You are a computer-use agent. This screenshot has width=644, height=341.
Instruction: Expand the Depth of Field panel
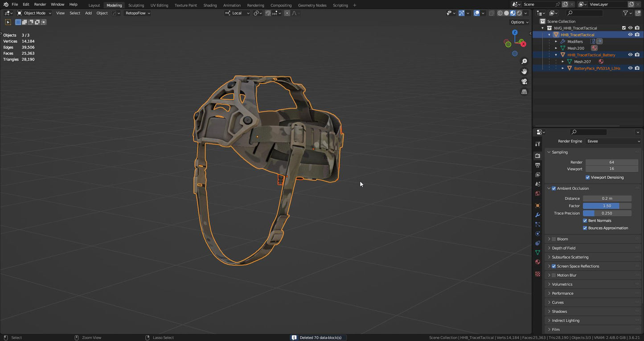point(563,248)
